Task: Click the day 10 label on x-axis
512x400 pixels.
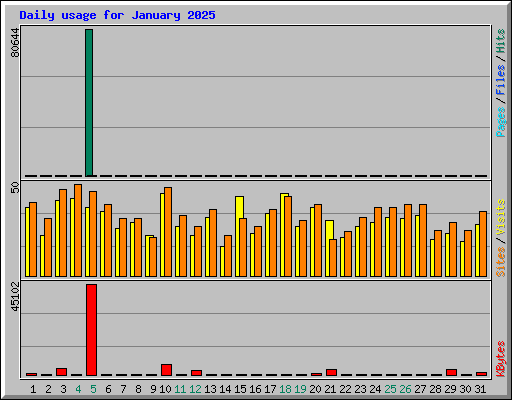Action: coord(165,389)
